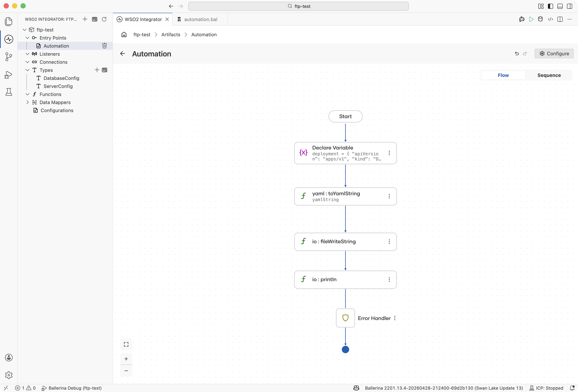The height and width of the screenshot is (392, 578).
Task: Open the Source Control sidebar icon
Action: pyautogui.click(x=9, y=57)
